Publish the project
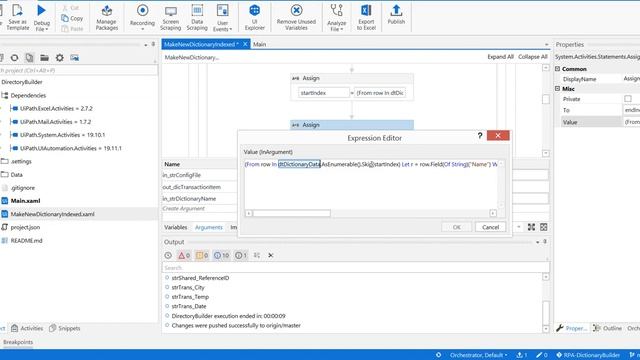Screen dimensions: 640x360 396,16
